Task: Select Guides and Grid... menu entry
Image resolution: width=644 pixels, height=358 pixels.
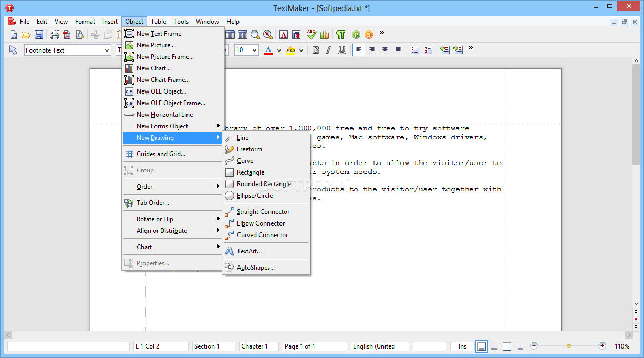Action: [x=172, y=154]
